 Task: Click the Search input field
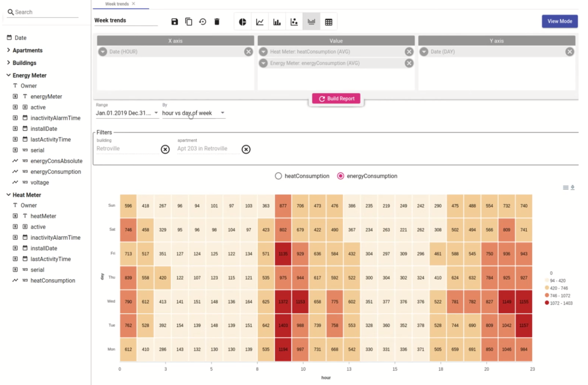pyautogui.click(x=45, y=12)
